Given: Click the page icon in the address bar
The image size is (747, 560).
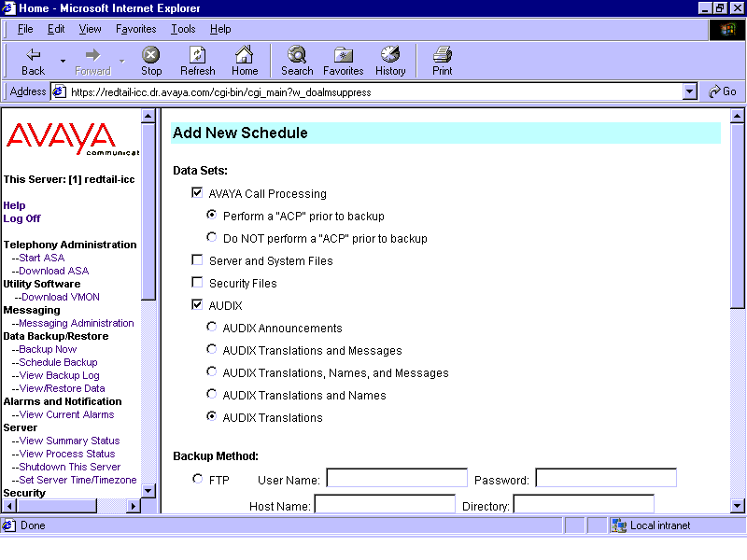Looking at the screenshot, I should (59, 91).
